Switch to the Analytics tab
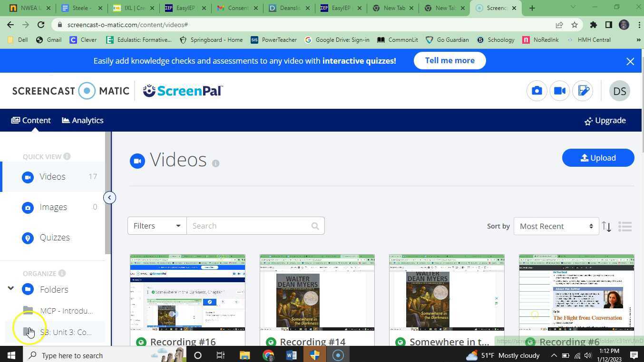Image resolution: width=644 pixels, height=362 pixels. click(83, 120)
